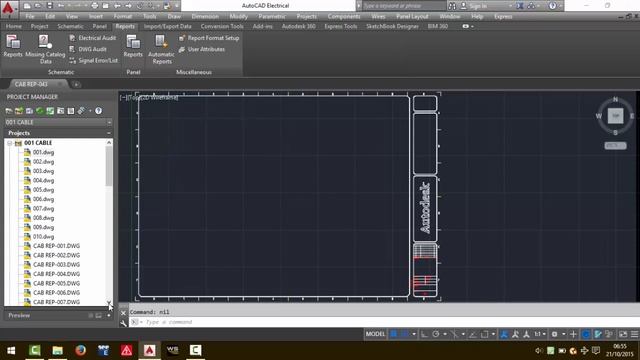Toggle object snap tracking in status bar
Viewport: 640px width, 360px height.
tap(473, 334)
